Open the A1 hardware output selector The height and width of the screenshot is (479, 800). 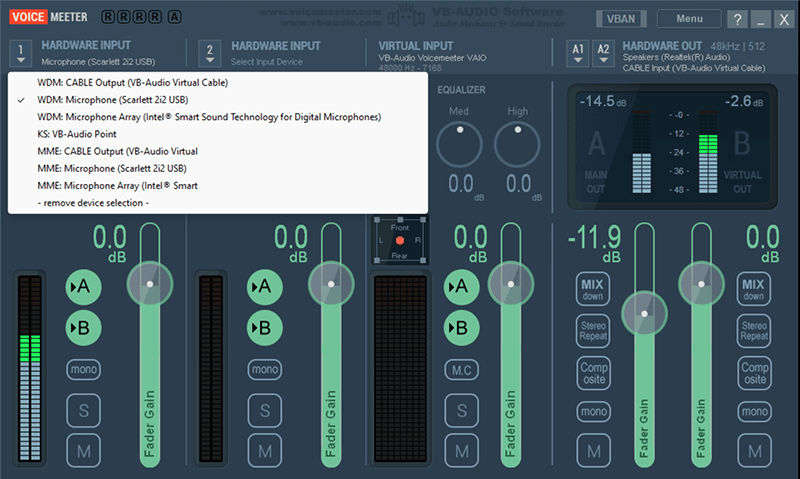[x=578, y=54]
